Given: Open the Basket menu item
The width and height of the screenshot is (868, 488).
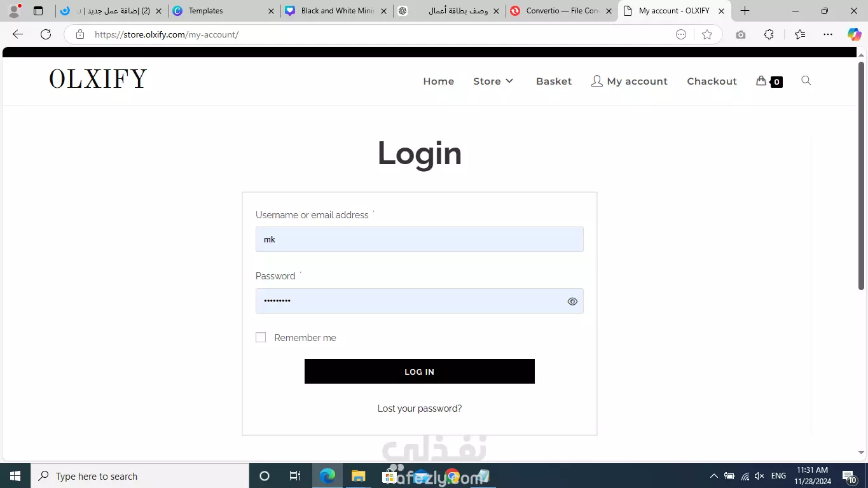Looking at the screenshot, I should click(554, 81).
